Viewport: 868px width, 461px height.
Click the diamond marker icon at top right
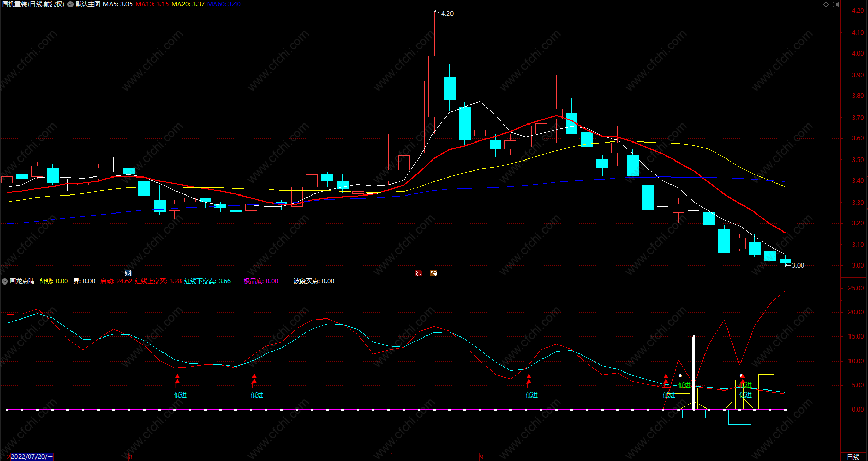tap(826, 4)
